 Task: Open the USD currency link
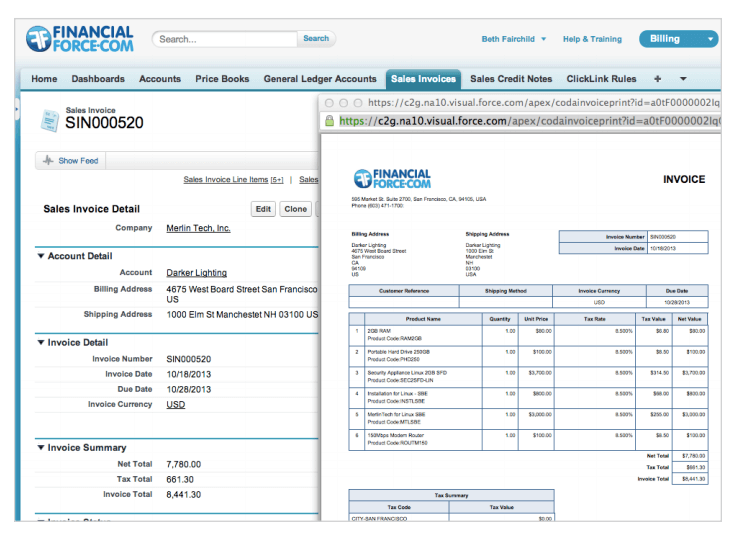(x=175, y=404)
